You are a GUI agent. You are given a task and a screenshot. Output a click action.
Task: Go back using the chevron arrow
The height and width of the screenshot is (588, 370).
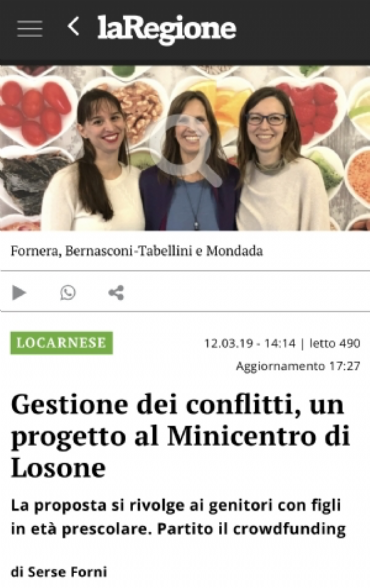tap(73, 26)
